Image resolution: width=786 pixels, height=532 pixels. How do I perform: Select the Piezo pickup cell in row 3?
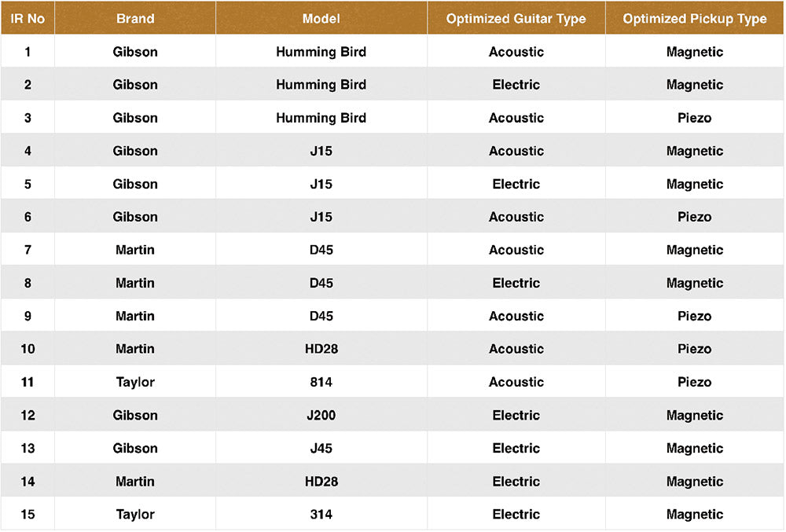694,118
